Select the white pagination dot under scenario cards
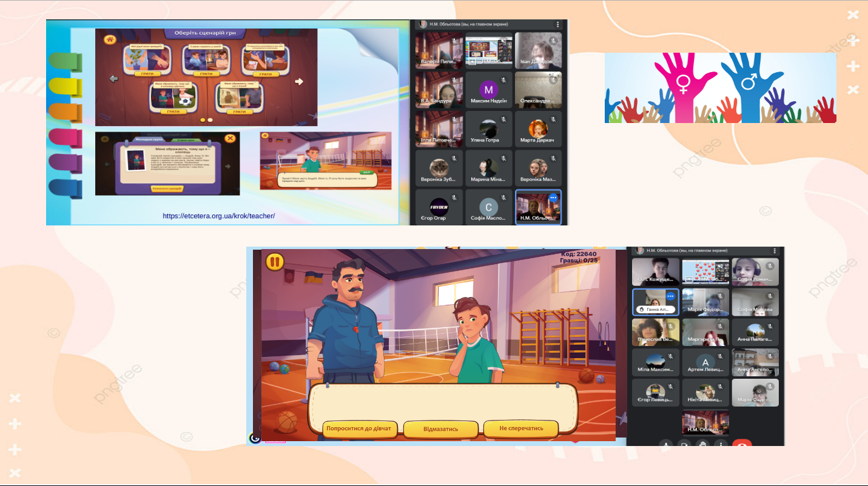Viewport: 868px width, 486px height. [210, 120]
